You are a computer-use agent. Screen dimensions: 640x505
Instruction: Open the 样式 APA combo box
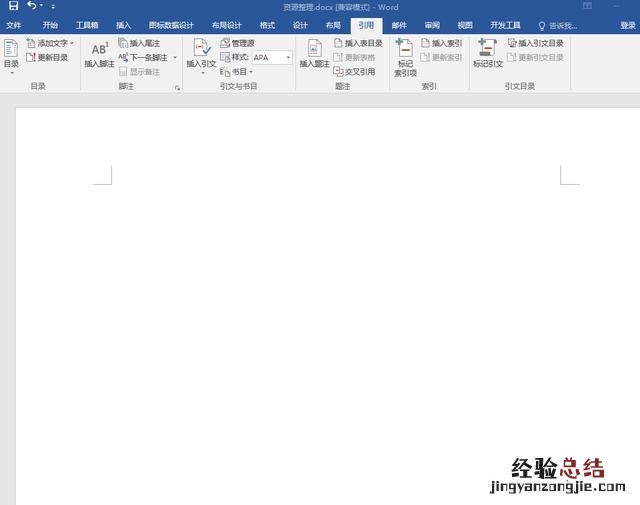(x=272, y=58)
